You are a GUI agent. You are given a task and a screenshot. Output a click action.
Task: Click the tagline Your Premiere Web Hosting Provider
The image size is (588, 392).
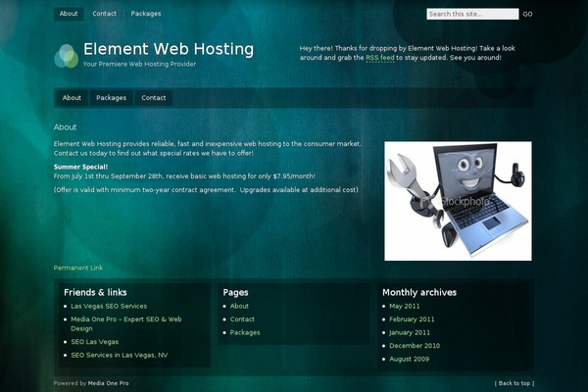point(139,64)
